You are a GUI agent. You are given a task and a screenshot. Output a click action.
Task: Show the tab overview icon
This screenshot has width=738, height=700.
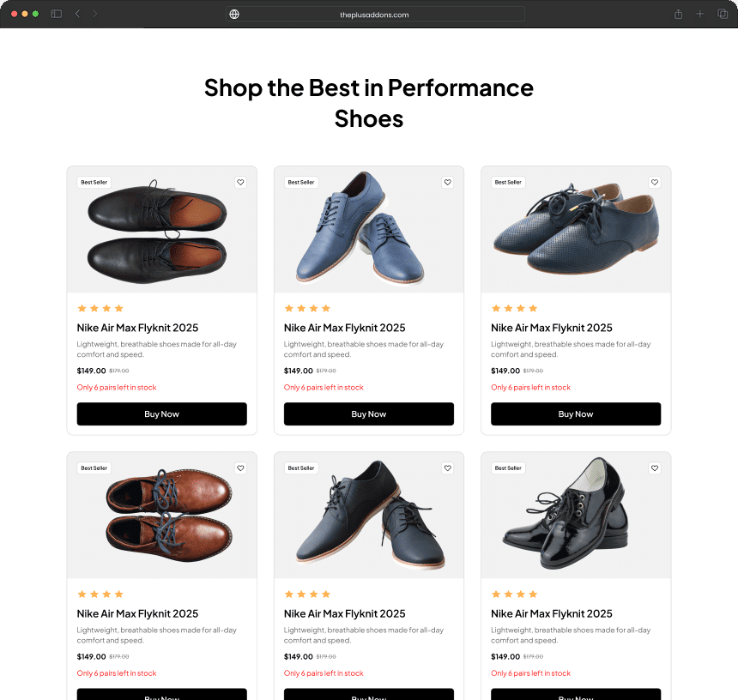(723, 14)
